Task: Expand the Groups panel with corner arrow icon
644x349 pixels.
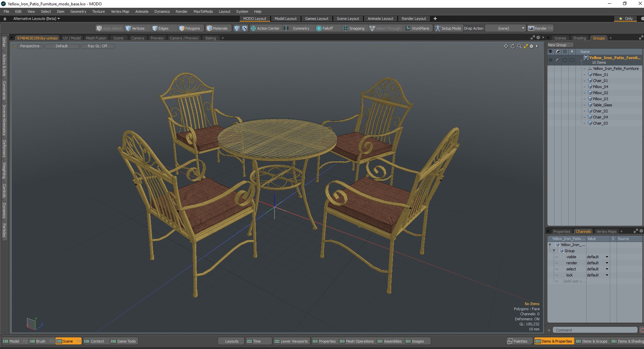Action: click(x=641, y=38)
